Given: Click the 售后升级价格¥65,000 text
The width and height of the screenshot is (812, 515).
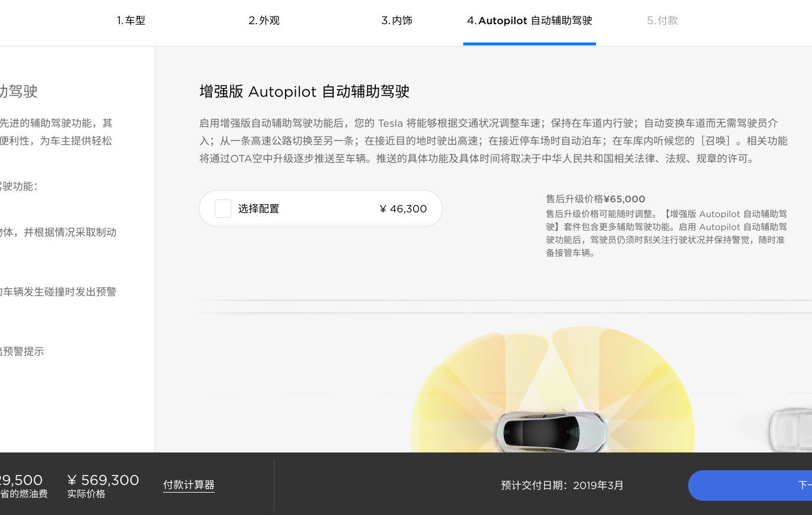Looking at the screenshot, I should pos(595,199).
